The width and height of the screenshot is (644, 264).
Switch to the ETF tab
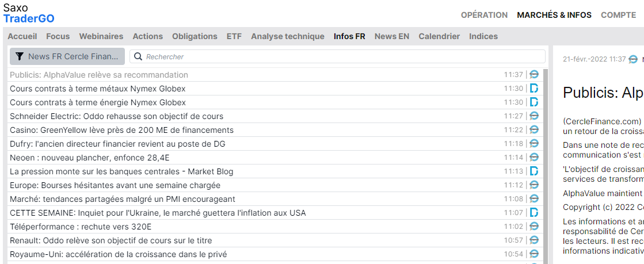coord(234,36)
